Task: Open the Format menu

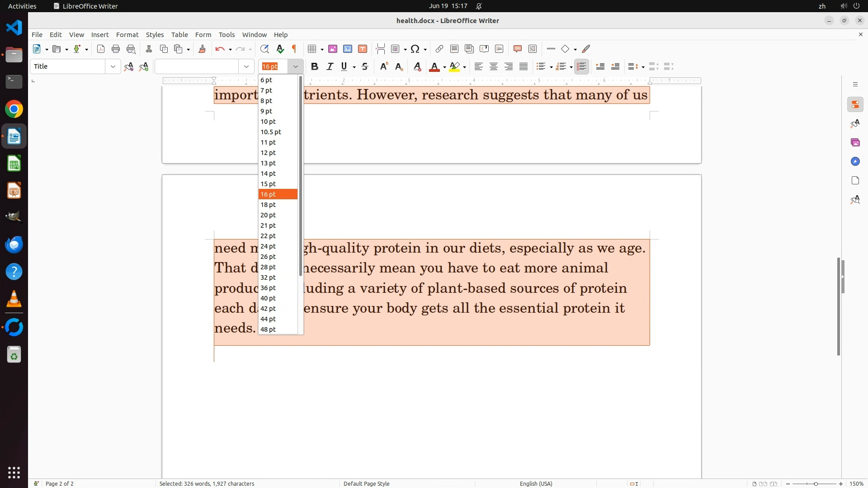Action: [x=127, y=35]
